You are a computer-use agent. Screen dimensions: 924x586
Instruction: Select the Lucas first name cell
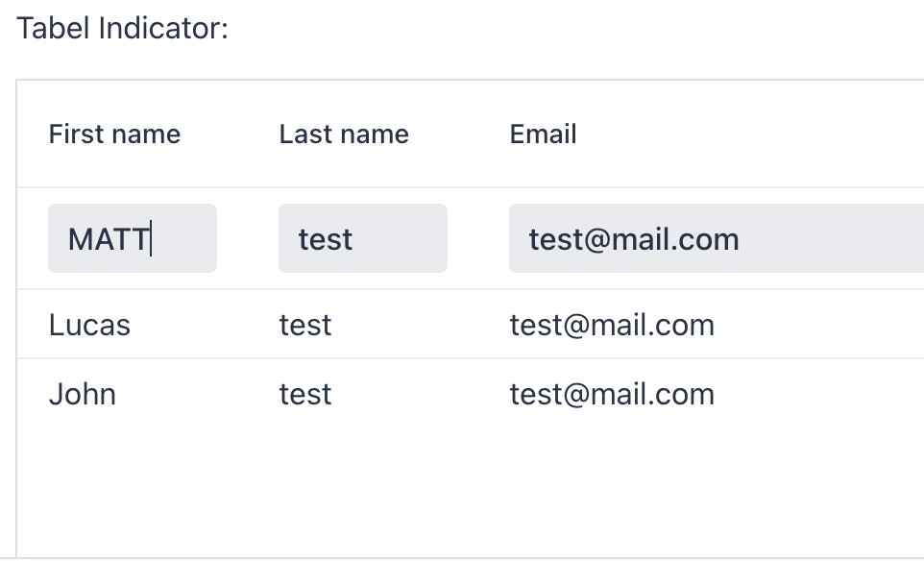pyautogui.click(x=89, y=325)
